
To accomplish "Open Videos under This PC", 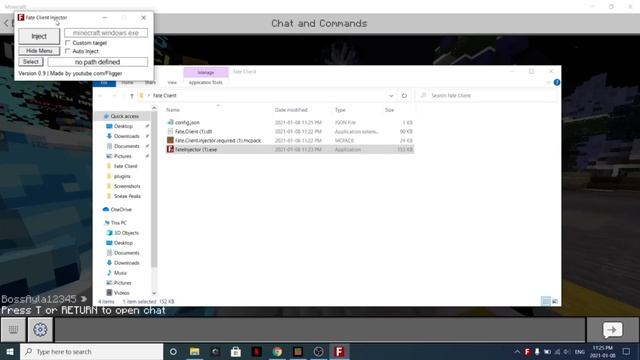I will click(x=122, y=293).
